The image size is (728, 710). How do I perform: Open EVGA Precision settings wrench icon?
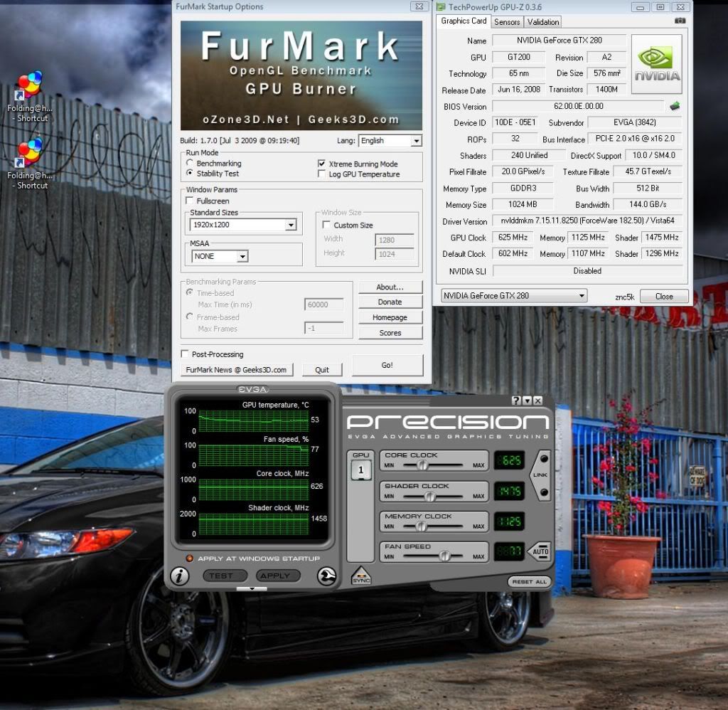[x=326, y=576]
